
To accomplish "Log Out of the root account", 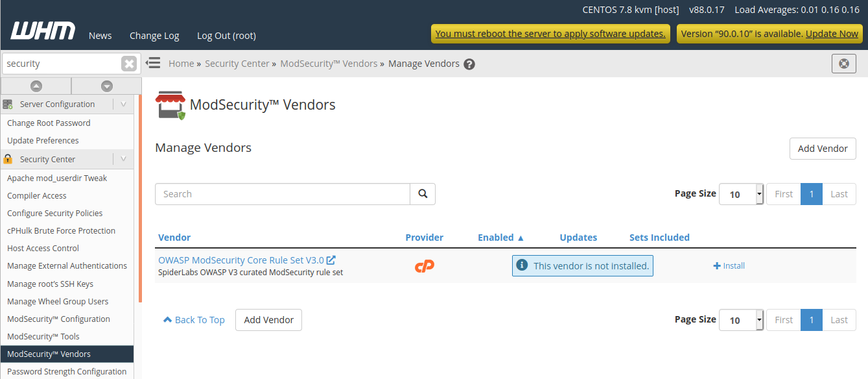I will click(226, 36).
